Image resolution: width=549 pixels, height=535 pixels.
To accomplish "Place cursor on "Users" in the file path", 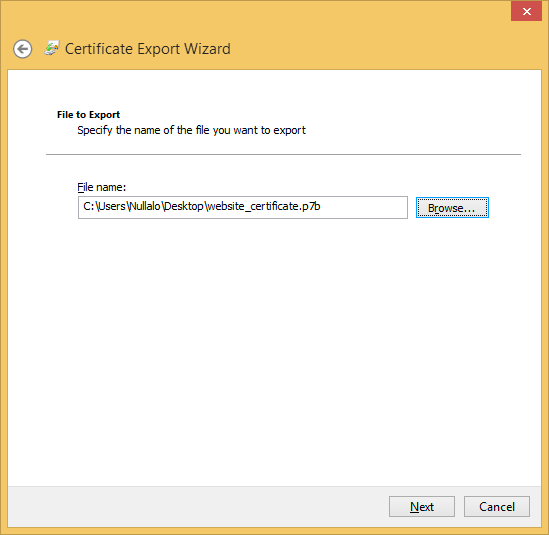I will (x=112, y=206).
